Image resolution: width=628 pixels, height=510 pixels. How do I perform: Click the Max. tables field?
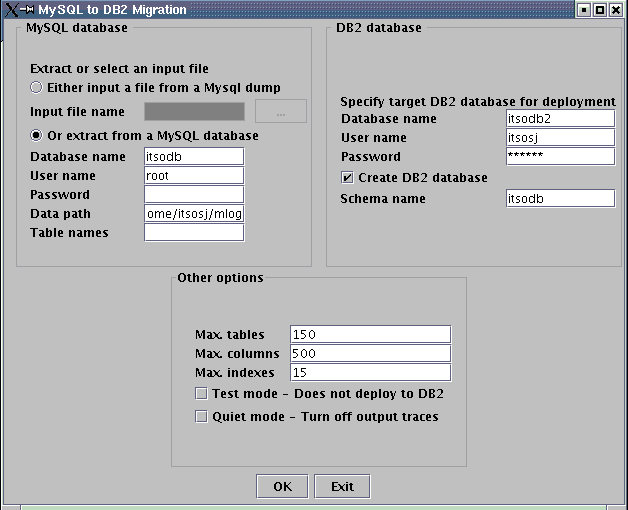pos(370,334)
